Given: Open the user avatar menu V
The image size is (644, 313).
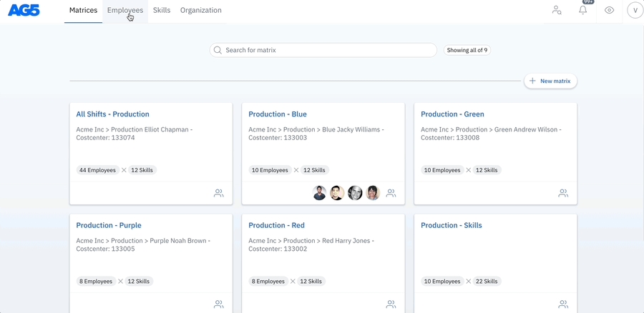Looking at the screenshot, I should (635, 10).
